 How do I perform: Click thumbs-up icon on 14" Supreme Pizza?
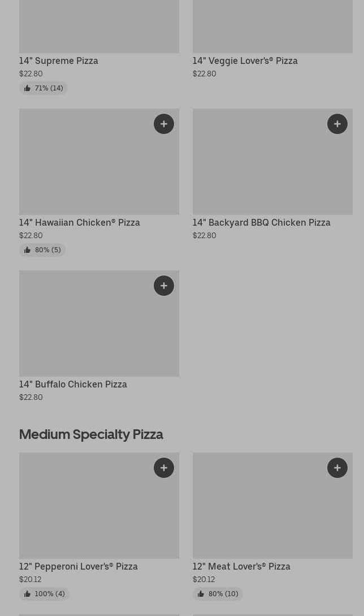[x=27, y=88]
